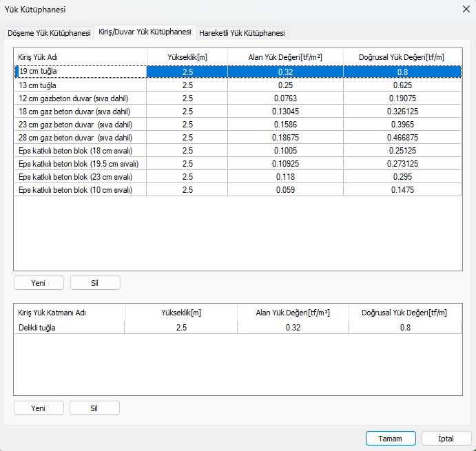Click upper table's Doğrusal Yük Değeri header
The width and height of the screenshot is (476, 451).
coord(402,57)
